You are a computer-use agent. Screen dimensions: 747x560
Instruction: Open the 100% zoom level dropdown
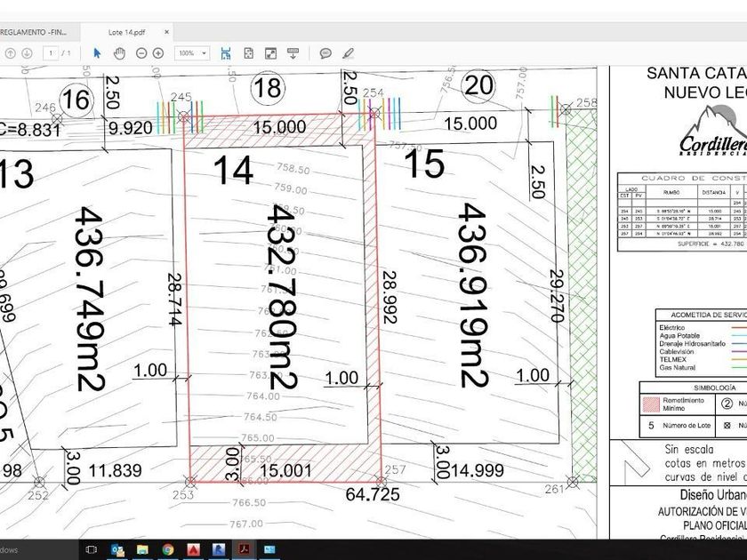click(x=192, y=53)
